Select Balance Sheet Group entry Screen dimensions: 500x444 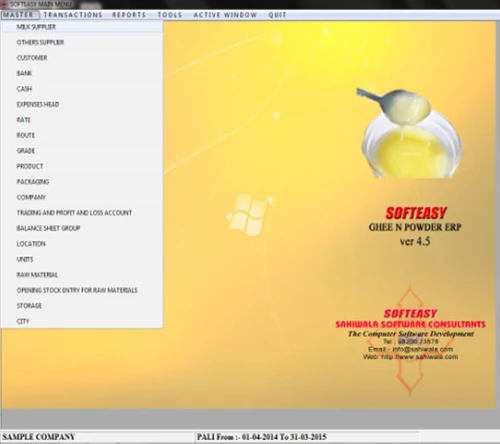click(x=82, y=228)
